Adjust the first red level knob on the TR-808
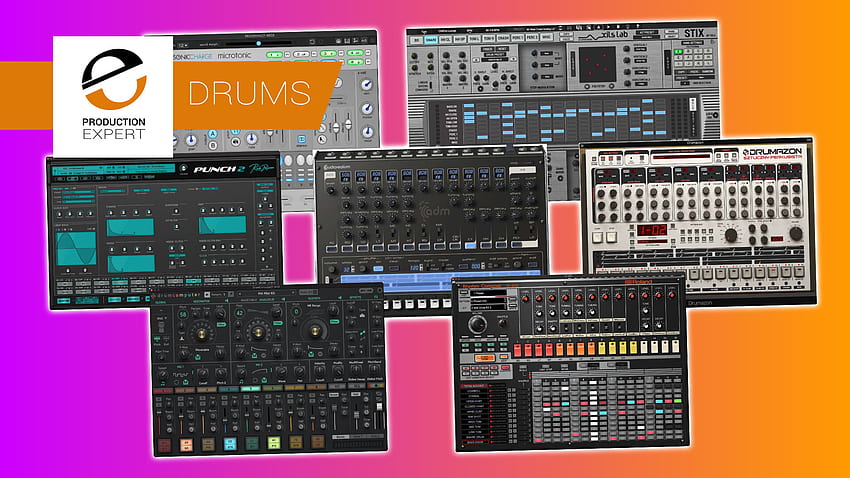Viewport: 850px width, 478px height. [x=525, y=298]
